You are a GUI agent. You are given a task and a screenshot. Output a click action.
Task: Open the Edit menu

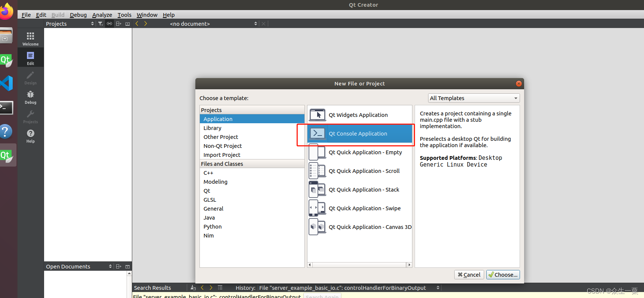point(41,15)
